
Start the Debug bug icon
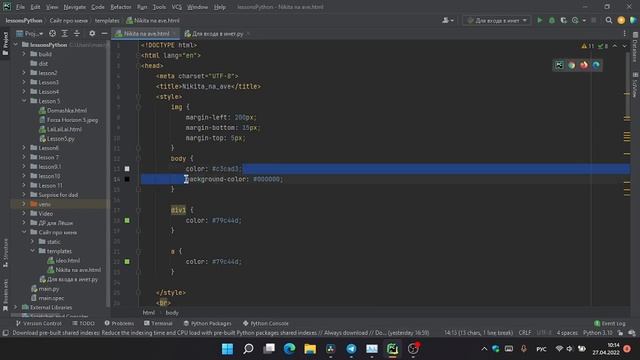pos(552,20)
